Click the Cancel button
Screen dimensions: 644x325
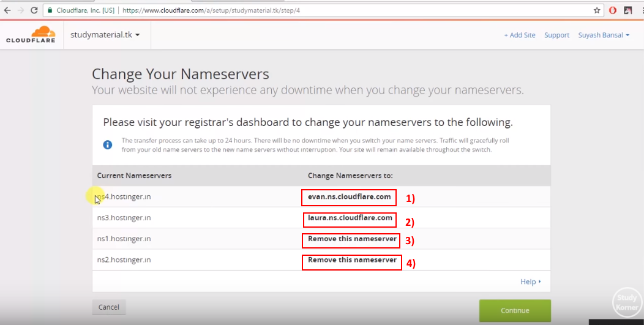pyautogui.click(x=109, y=307)
